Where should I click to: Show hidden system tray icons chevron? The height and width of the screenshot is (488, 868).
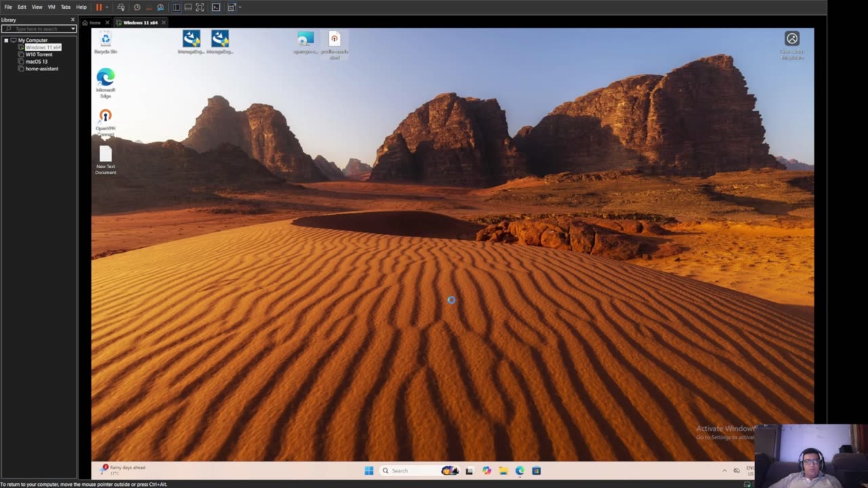[724, 470]
